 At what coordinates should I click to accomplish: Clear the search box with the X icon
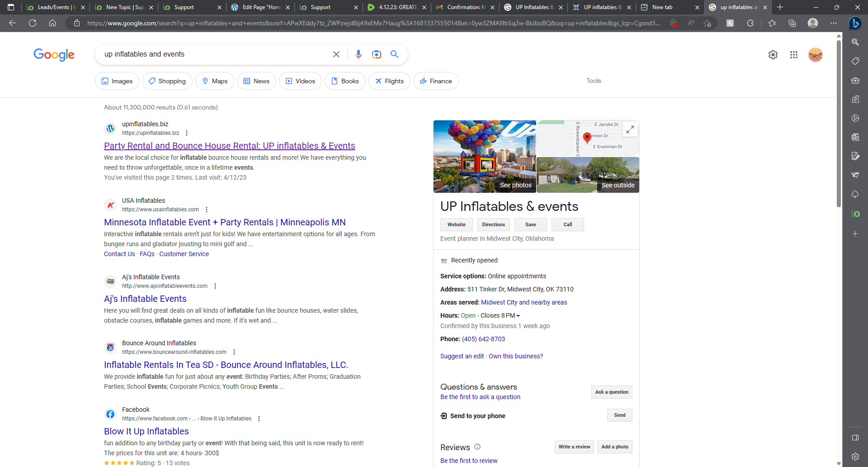(x=336, y=54)
